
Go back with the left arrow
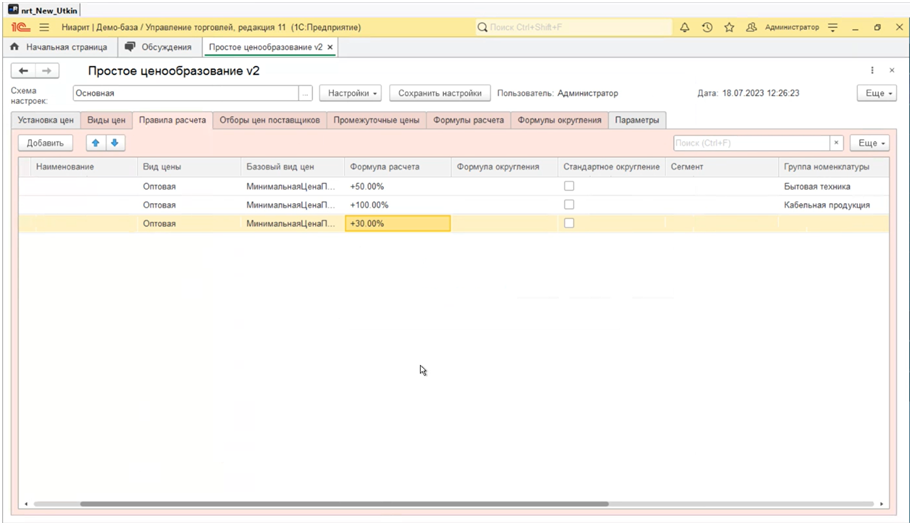23,71
